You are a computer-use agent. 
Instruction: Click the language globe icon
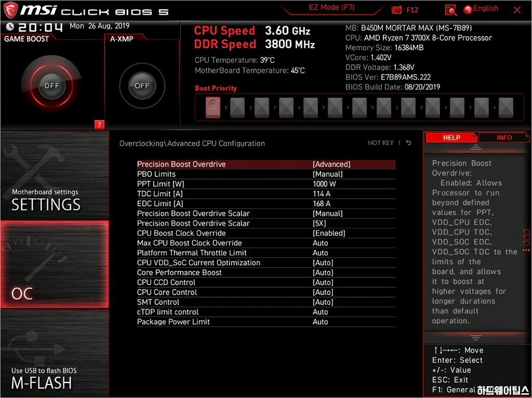(468, 9)
